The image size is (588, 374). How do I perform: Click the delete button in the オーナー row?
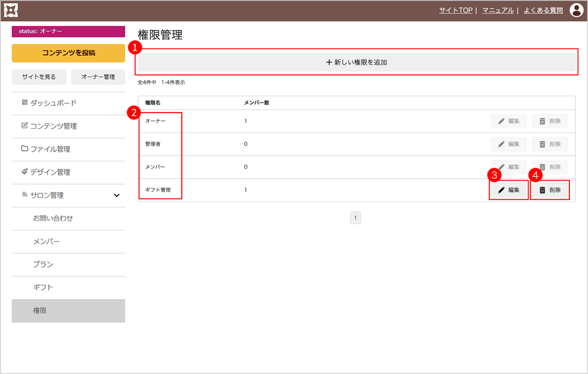(550, 121)
